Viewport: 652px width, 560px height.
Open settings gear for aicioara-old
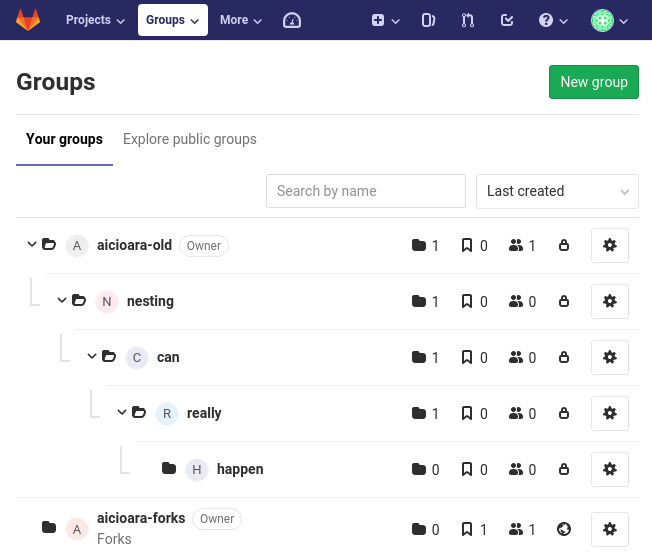610,245
